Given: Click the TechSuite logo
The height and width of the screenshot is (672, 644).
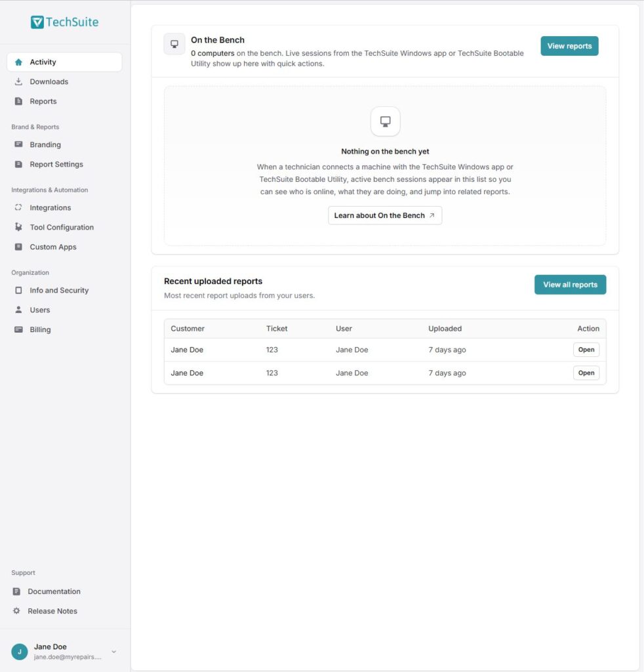Looking at the screenshot, I should tap(65, 22).
